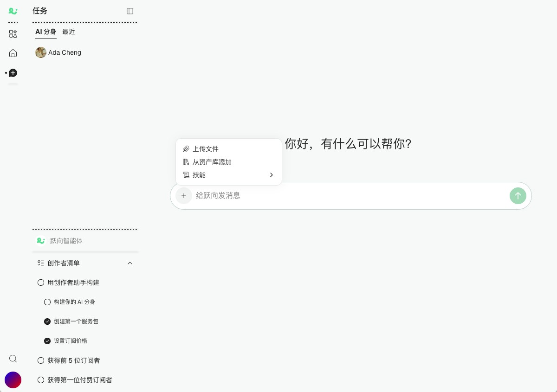Choose 从资产库添加 from the popup menu
The image size is (557, 392).
coord(229,162)
